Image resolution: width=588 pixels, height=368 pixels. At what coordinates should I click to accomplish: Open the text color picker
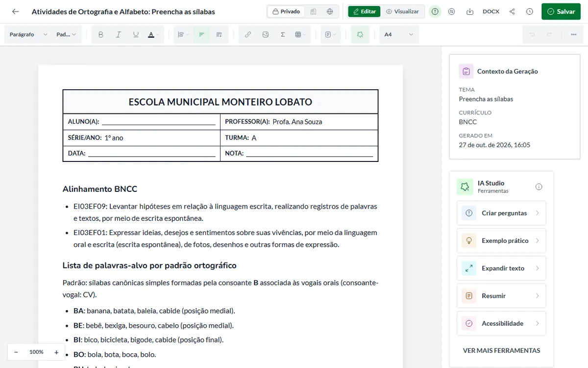[153, 34]
